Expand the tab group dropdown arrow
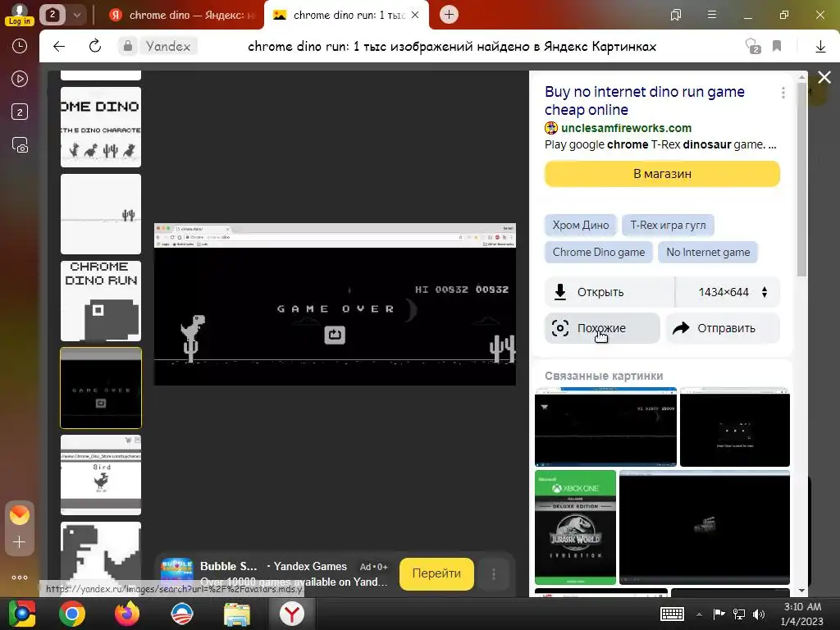840x630 pixels. point(76,15)
